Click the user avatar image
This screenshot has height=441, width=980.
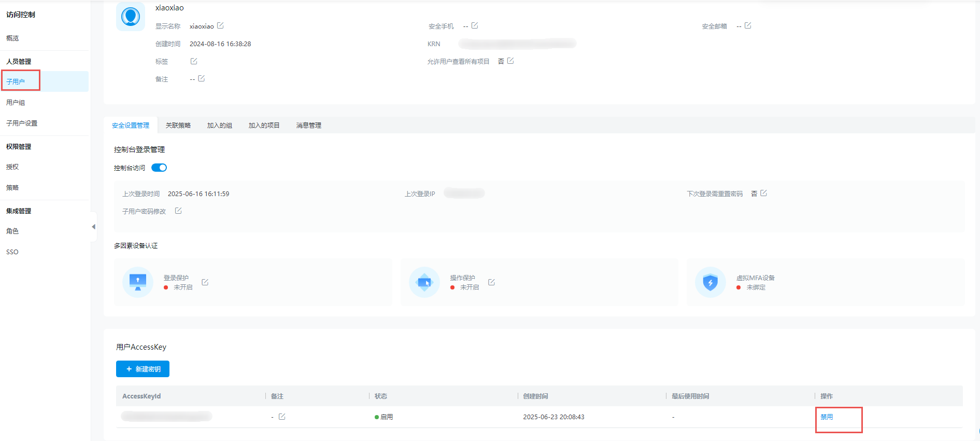pos(131,17)
